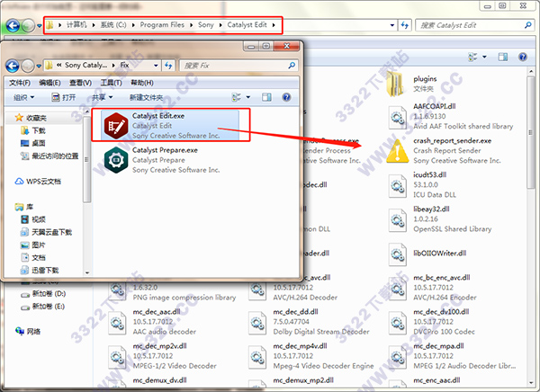The width and height of the screenshot is (540, 392).
Task: Select Catalyst Edit.exe in the Fix window
Action: pos(170,125)
